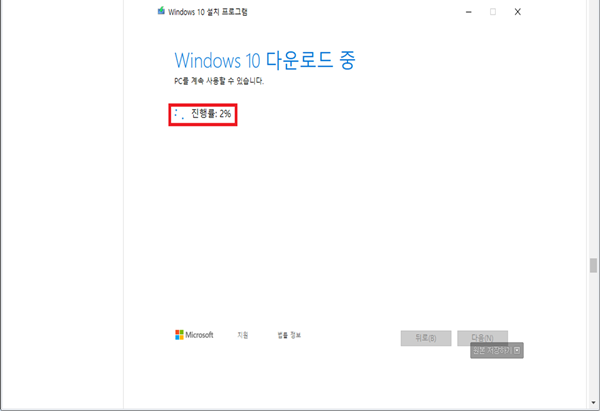Click the Windows 10 setup program title icon
Screen dimensions: 600x411
pos(161,11)
